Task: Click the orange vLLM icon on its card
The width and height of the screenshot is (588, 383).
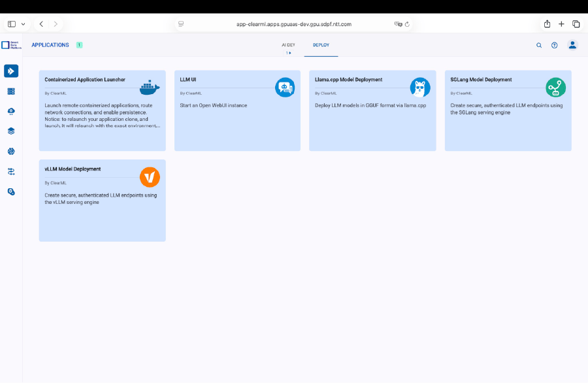Action: click(150, 177)
